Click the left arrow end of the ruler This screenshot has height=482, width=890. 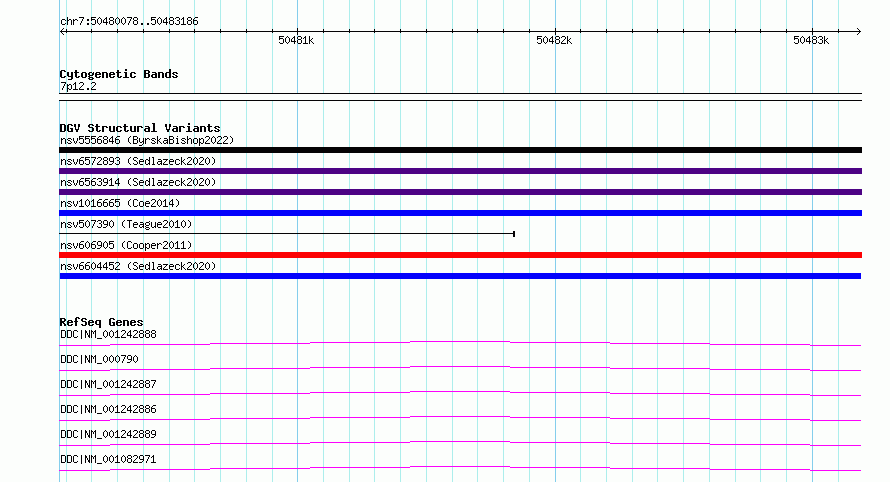click(x=63, y=31)
